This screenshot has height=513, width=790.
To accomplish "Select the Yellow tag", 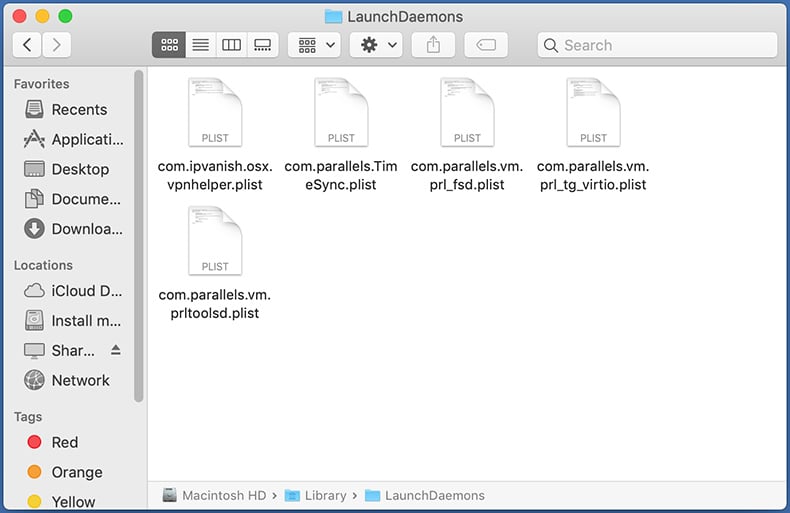I will click(x=61, y=501).
